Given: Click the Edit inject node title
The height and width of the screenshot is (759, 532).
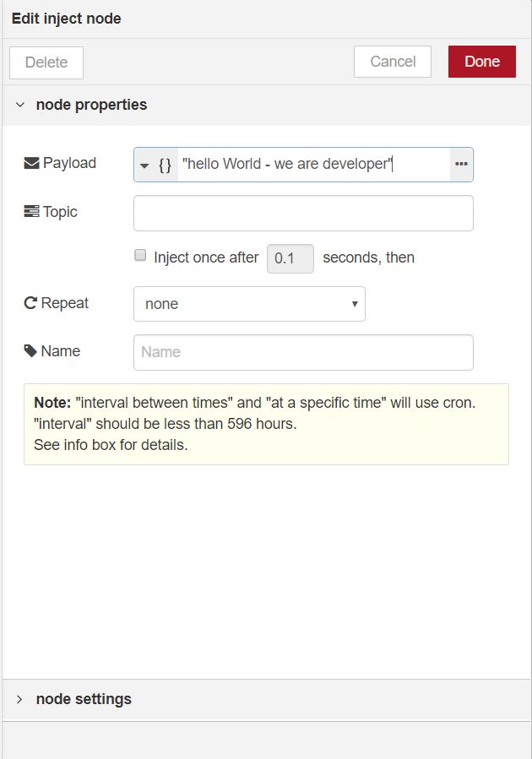Looking at the screenshot, I should 67,19.
